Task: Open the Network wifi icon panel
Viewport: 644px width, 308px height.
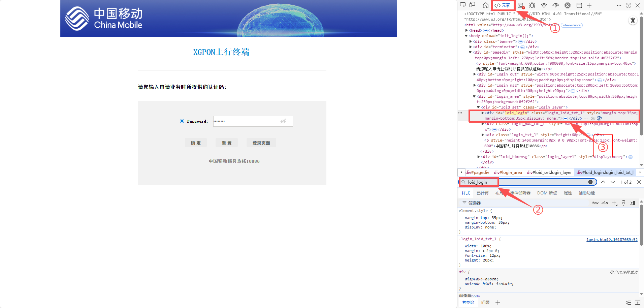Action: click(x=544, y=5)
